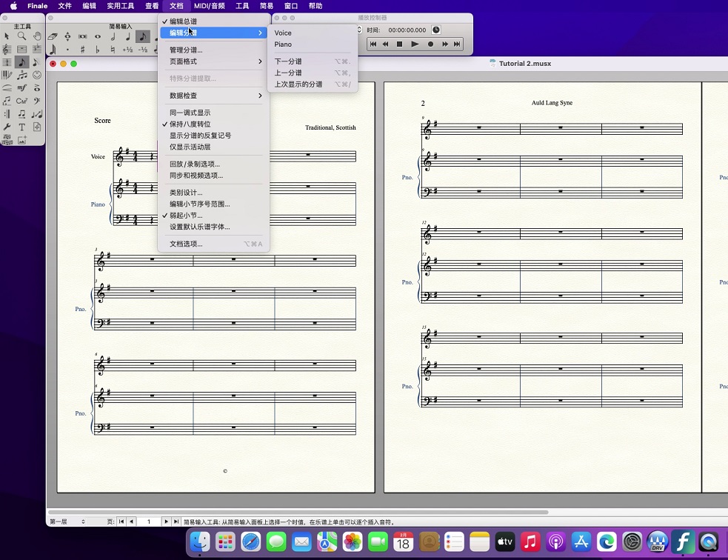This screenshot has width=728, height=560.
Task: Open 管理分谱... from the menu
Action: [186, 50]
